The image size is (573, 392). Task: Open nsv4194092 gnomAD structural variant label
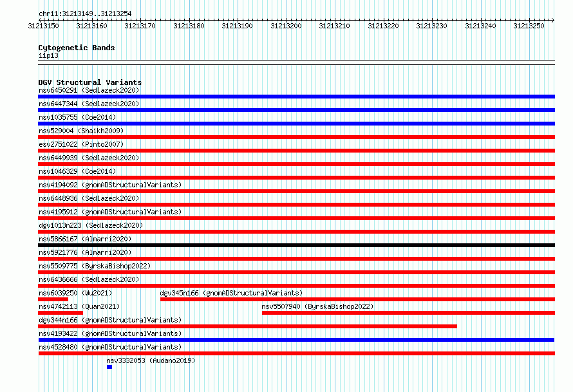[x=110, y=185]
